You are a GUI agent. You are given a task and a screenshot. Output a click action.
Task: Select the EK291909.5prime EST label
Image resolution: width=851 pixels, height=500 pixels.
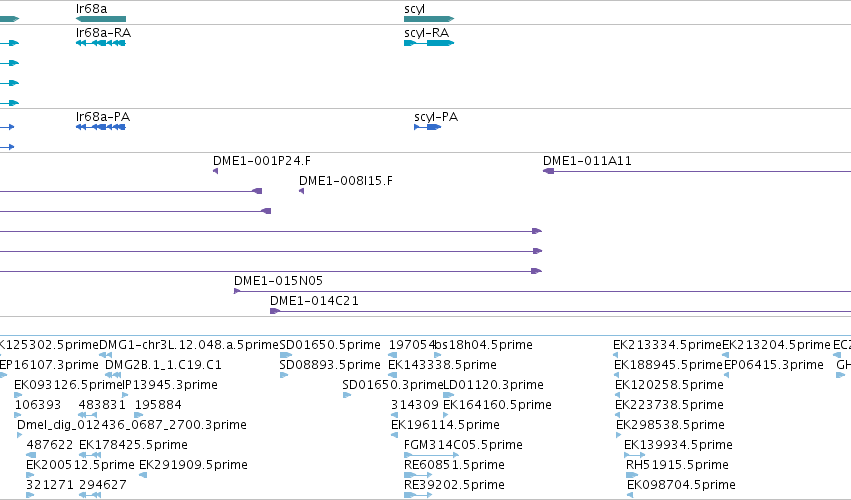[193, 465]
